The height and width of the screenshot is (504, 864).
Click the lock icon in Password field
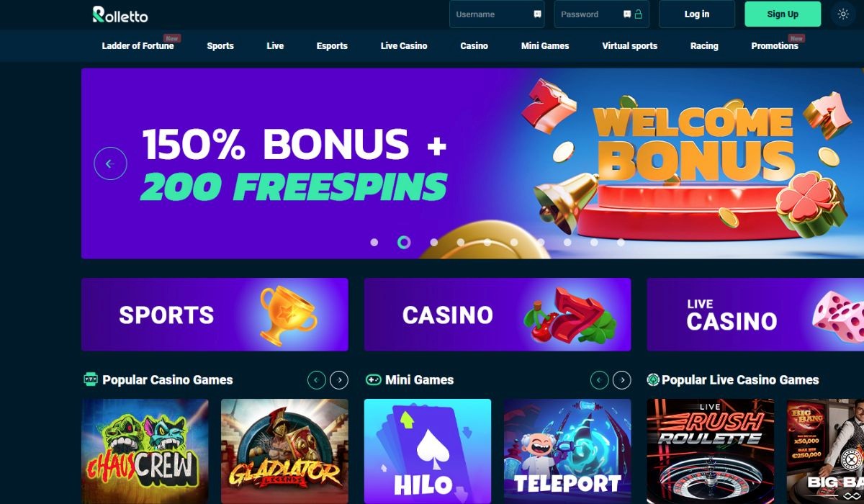638,14
